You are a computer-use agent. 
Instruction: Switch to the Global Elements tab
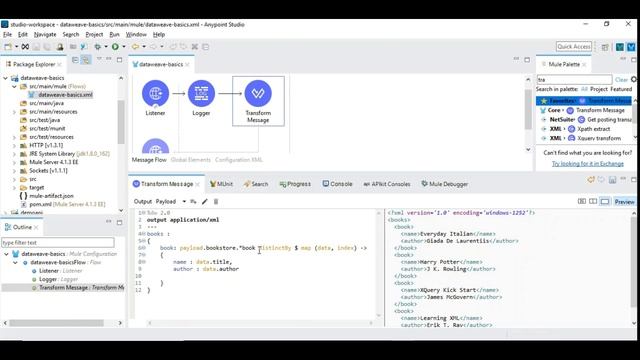(191, 160)
